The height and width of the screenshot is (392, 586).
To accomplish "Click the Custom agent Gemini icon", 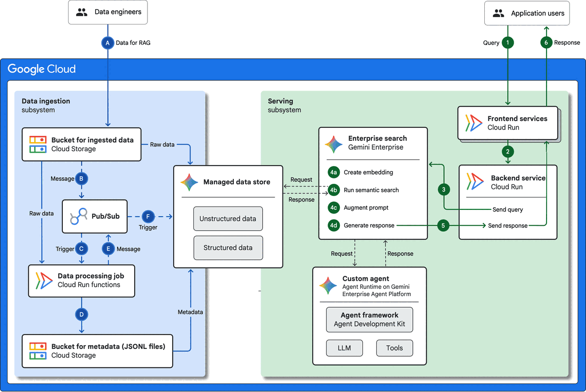I will 328,285.
